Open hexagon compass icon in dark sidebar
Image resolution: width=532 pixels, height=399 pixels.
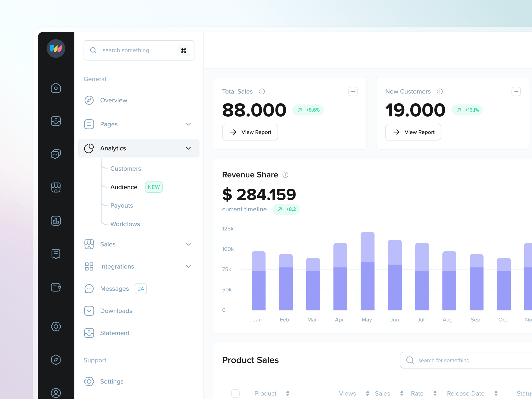56,360
